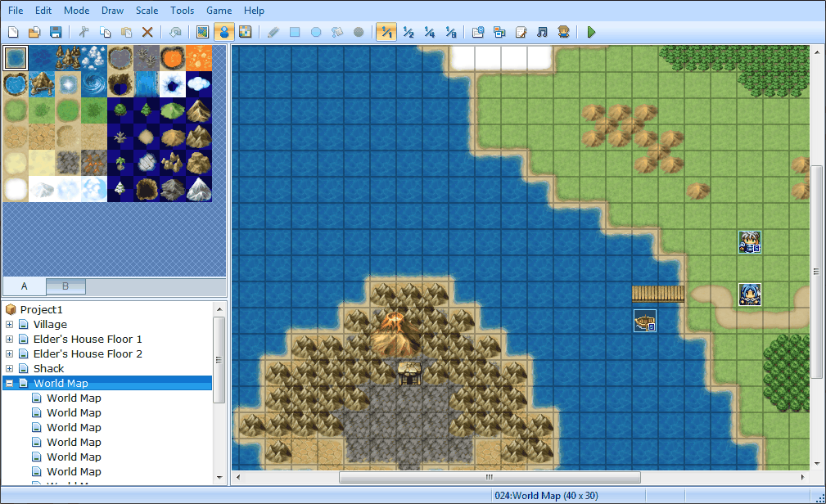Set map zoom to 1/4 scale
The image size is (826, 504).
(x=429, y=32)
